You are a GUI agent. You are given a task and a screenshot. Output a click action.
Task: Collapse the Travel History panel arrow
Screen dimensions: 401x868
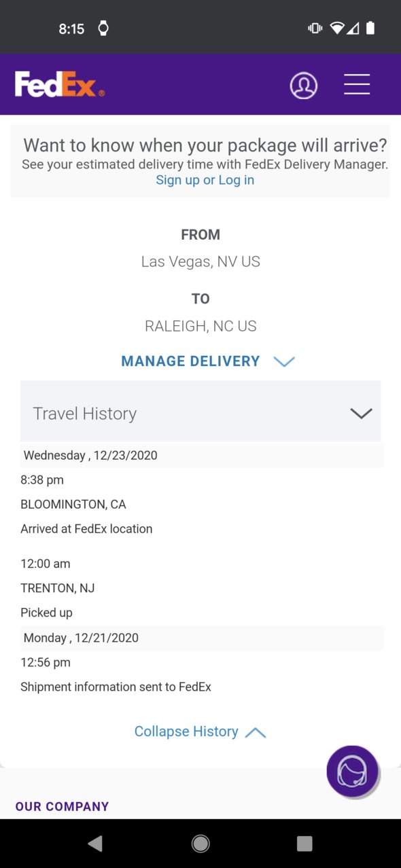pos(361,413)
